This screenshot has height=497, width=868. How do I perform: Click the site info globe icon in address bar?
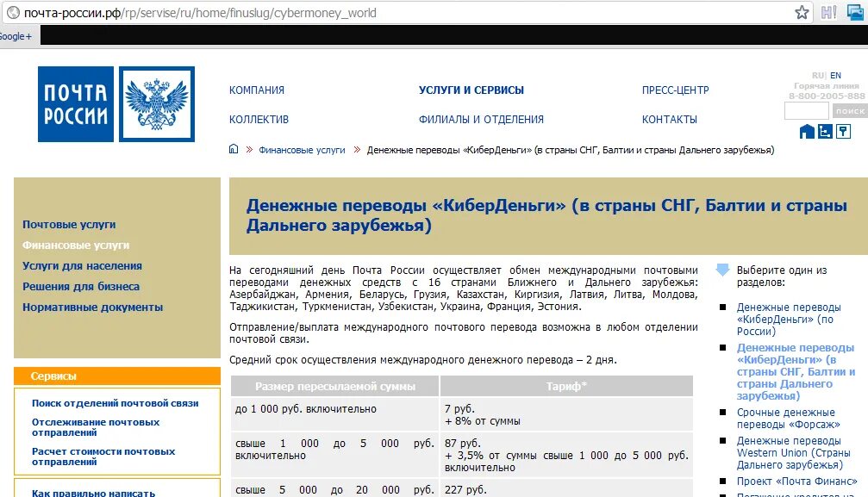(x=13, y=13)
